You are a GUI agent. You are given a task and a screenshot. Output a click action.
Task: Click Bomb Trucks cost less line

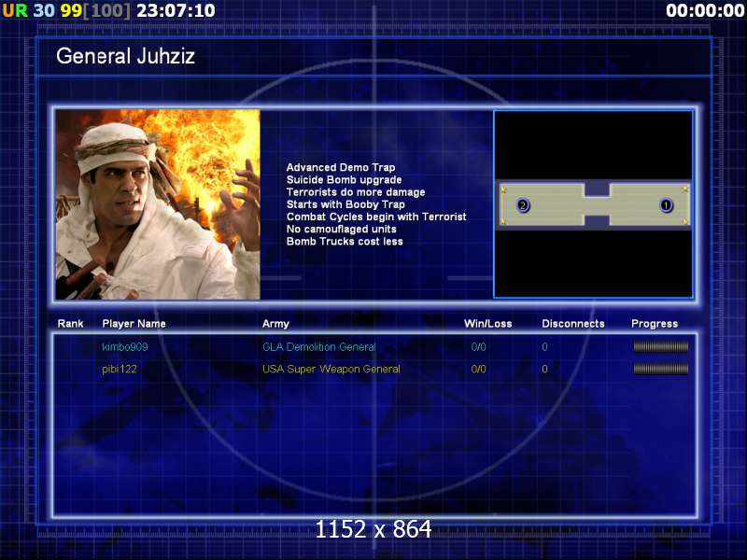point(345,242)
